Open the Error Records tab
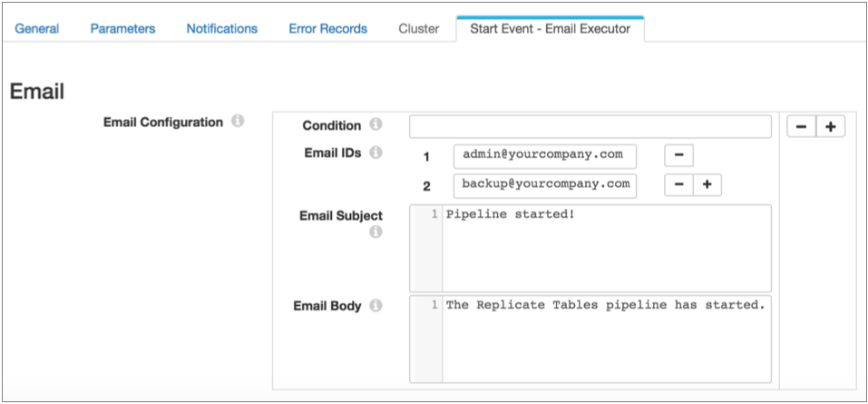 tap(327, 28)
